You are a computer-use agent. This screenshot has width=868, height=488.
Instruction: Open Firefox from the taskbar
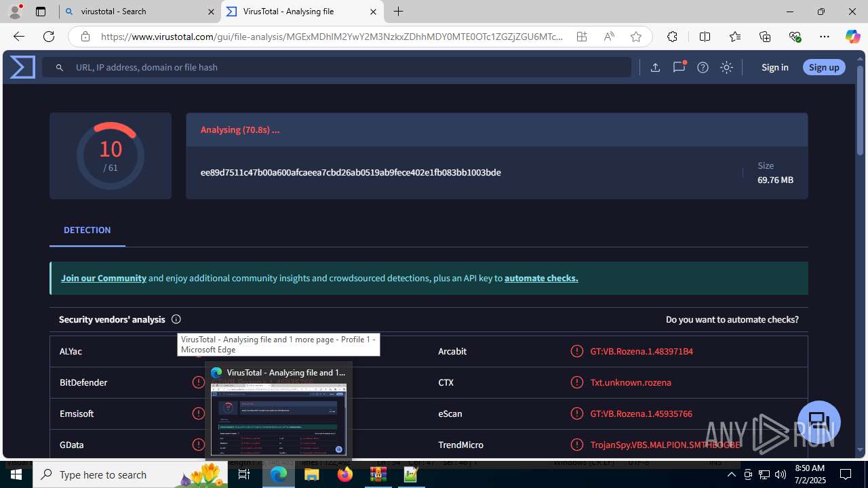point(345,474)
